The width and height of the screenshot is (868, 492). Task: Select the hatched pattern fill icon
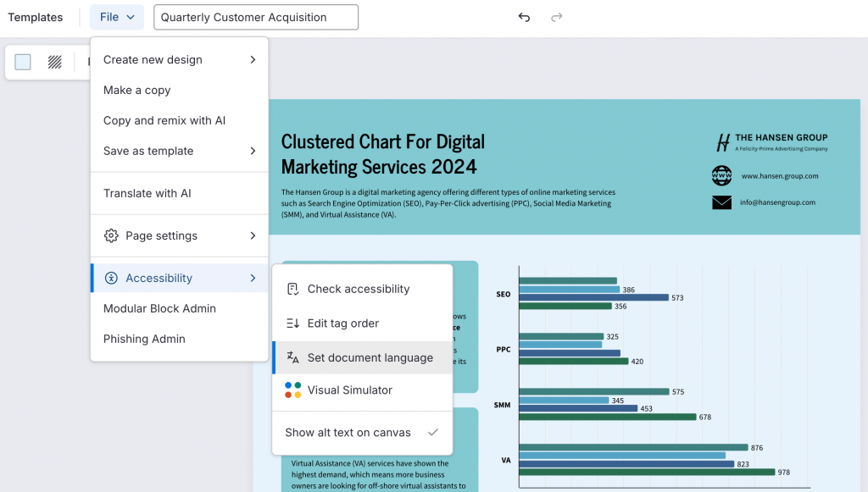[x=54, y=62]
